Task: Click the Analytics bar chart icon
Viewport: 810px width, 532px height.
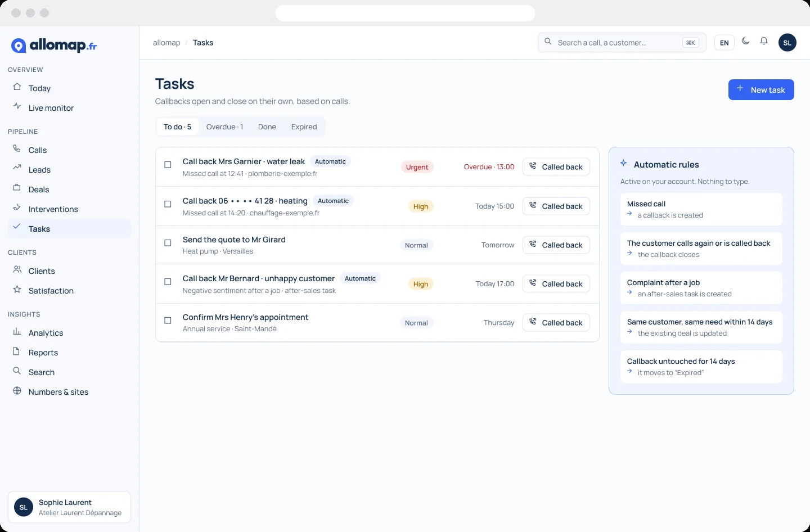Action: point(17,332)
